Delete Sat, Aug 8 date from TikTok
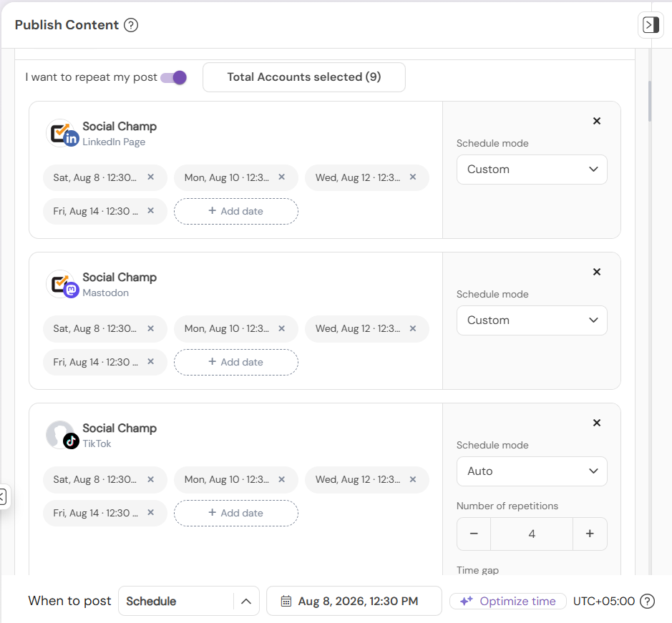Screen dimensions: 672x623 pos(151,479)
